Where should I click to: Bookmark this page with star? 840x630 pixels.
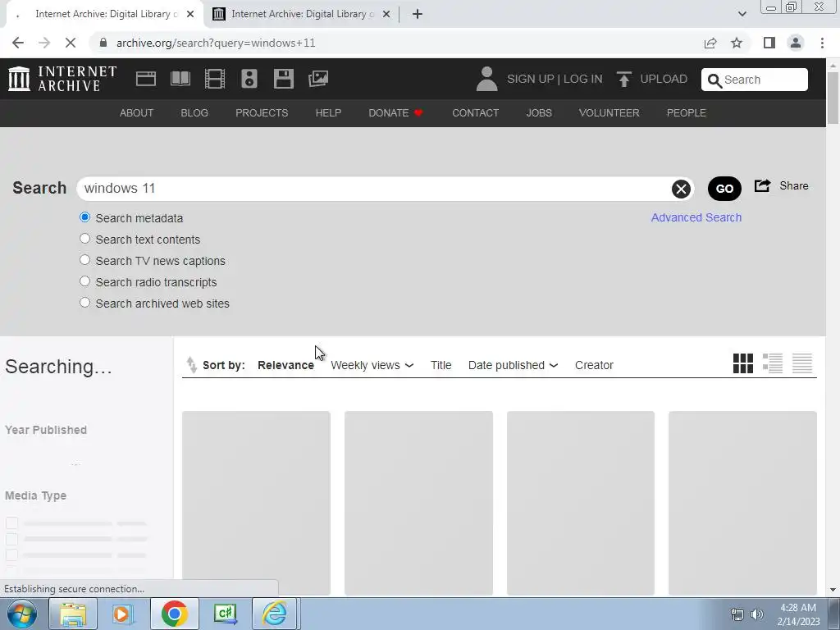(x=737, y=43)
